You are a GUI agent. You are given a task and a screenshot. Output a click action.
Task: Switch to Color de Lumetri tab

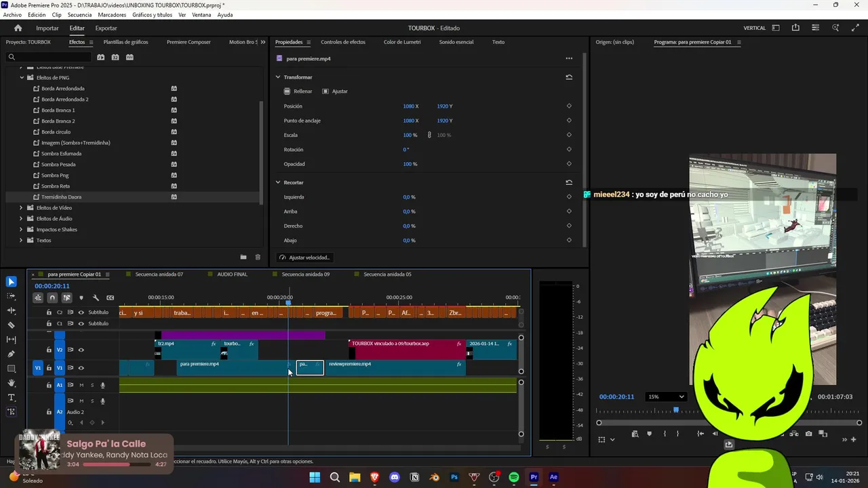[402, 42]
